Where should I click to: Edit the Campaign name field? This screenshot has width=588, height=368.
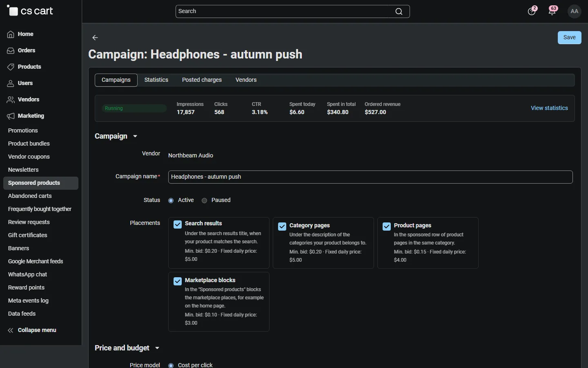370,177
